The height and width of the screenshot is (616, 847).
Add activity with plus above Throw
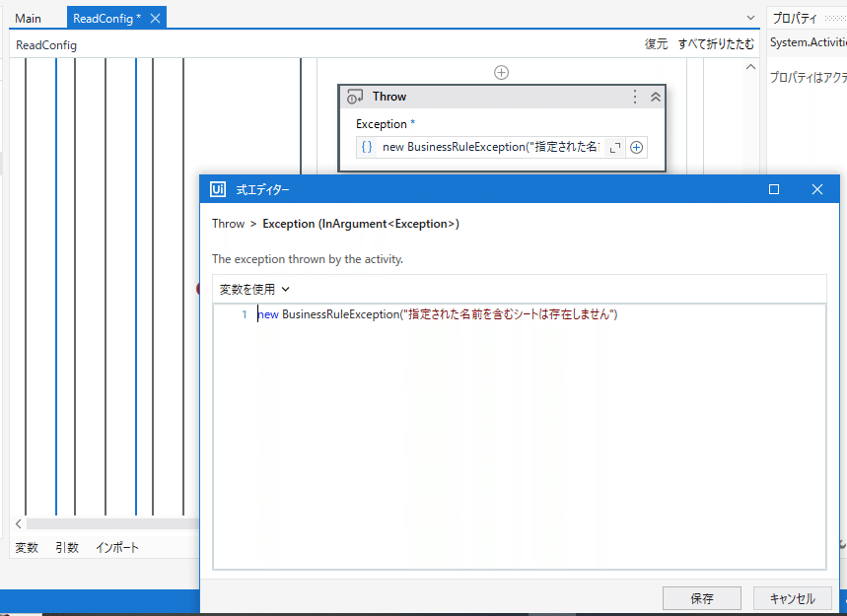tap(501, 72)
